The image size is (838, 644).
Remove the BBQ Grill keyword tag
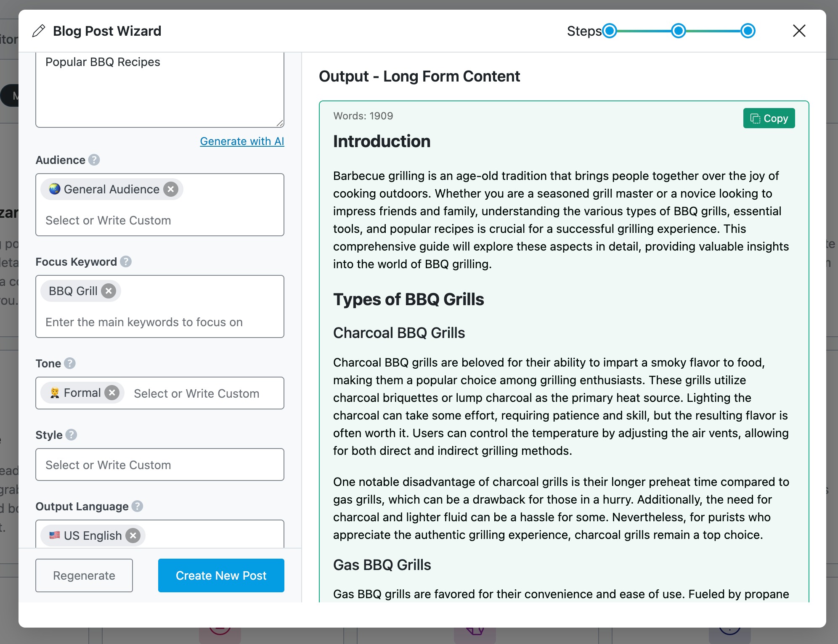point(109,291)
